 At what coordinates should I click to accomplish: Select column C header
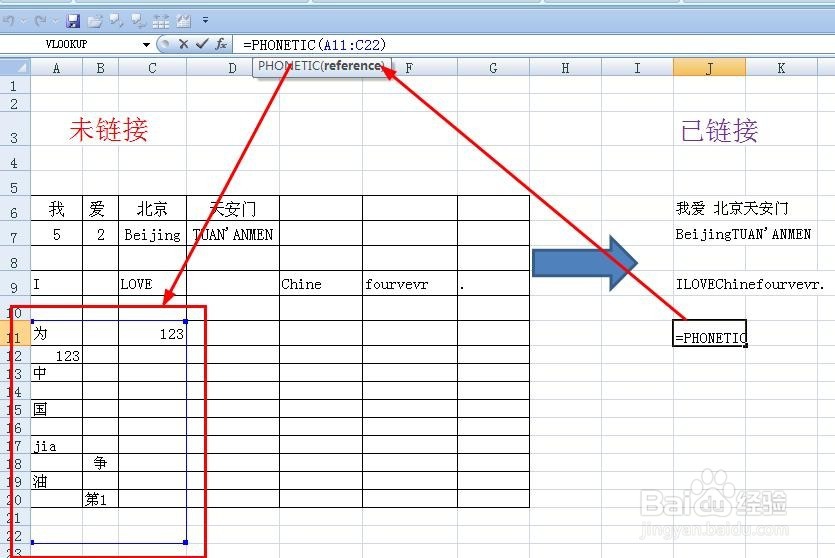click(x=152, y=68)
